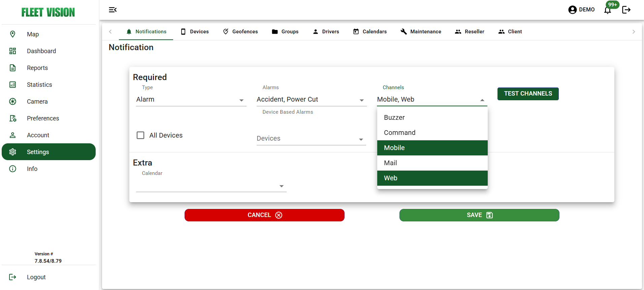
Task: Click the TEST CHANNELS button
Action: click(528, 94)
